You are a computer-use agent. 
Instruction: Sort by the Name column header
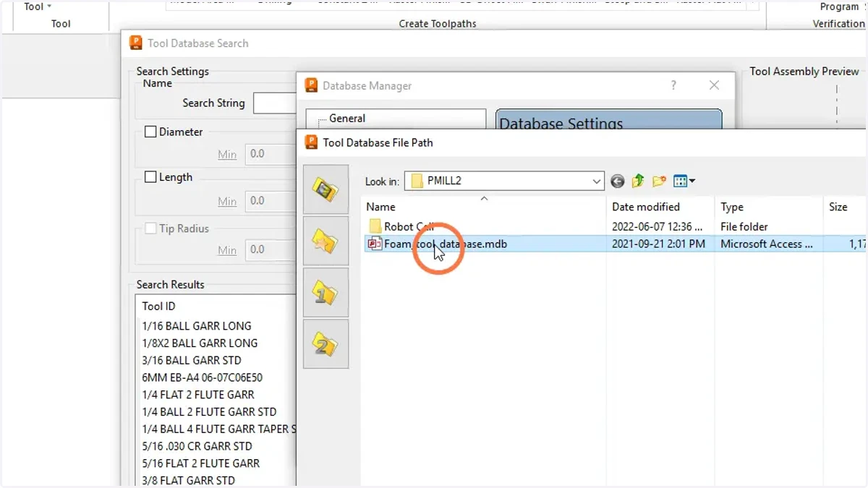point(485,207)
